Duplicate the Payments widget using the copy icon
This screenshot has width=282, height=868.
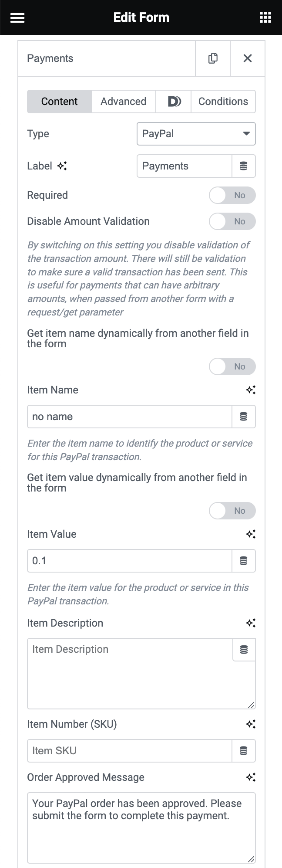(x=212, y=58)
